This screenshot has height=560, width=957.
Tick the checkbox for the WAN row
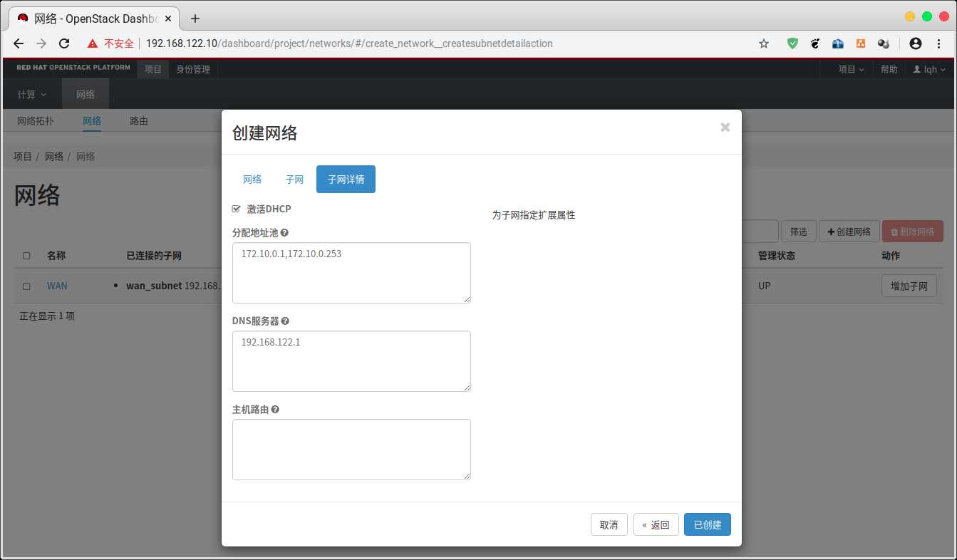(26, 286)
